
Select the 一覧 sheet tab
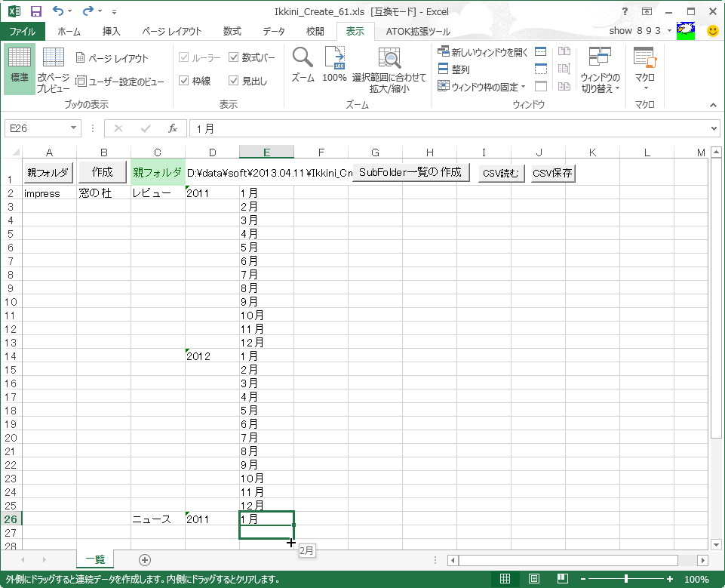[95, 559]
